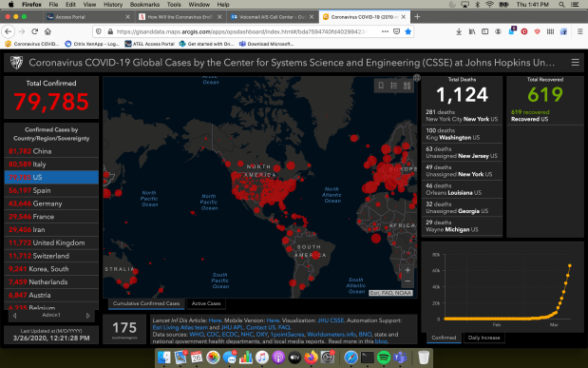This screenshot has height=368, width=588.
Task: Open the Firefox application menu
Action: click(x=579, y=31)
